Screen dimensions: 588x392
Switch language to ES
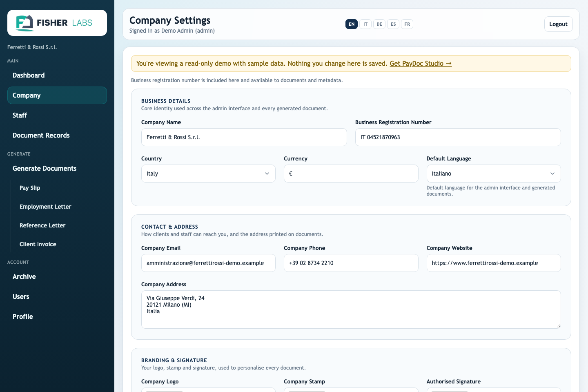click(x=393, y=24)
